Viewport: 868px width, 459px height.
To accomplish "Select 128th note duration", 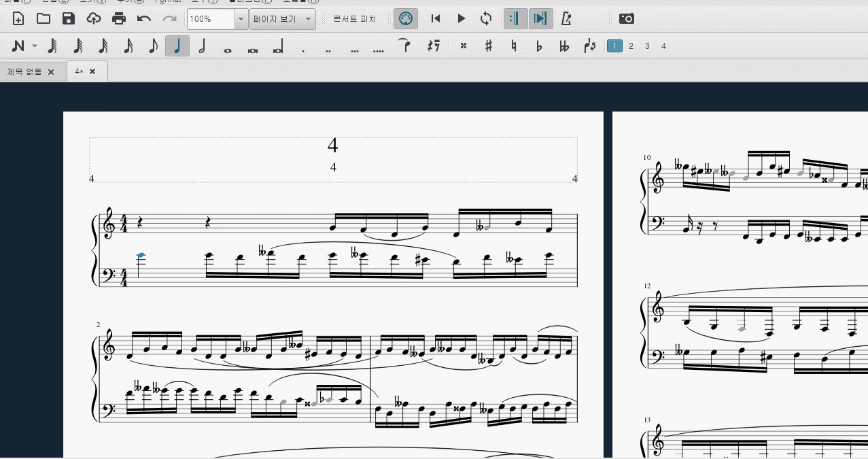I will 52,46.
